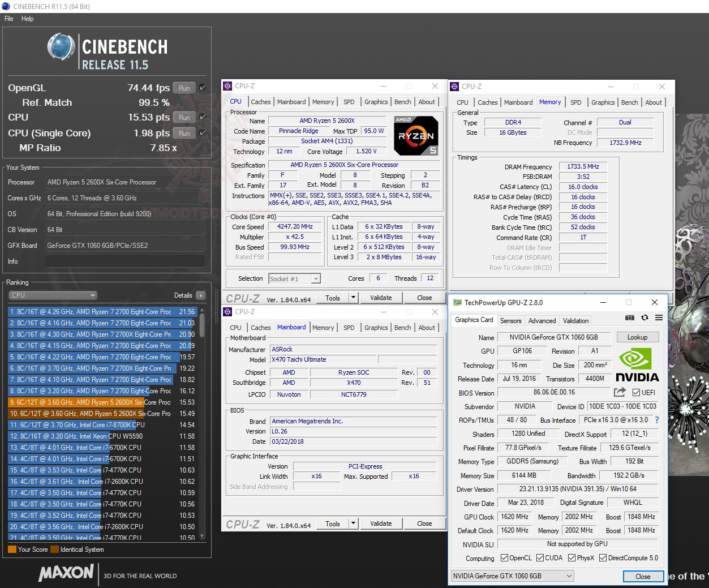This screenshot has width=709, height=588.
Task: Toggle the DirectCompute 5.0 checkbox
Action: click(603, 558)
